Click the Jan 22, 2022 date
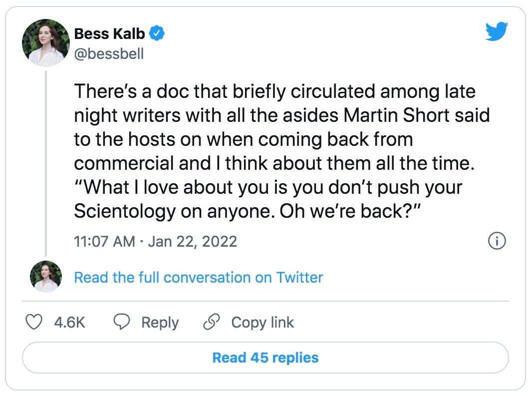 click(193, 242)
